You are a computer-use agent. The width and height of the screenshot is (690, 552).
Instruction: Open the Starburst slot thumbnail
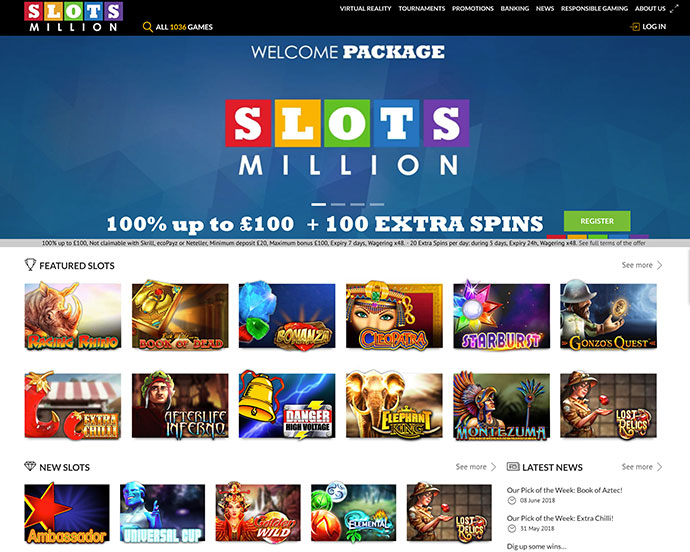tap(501, 316)
